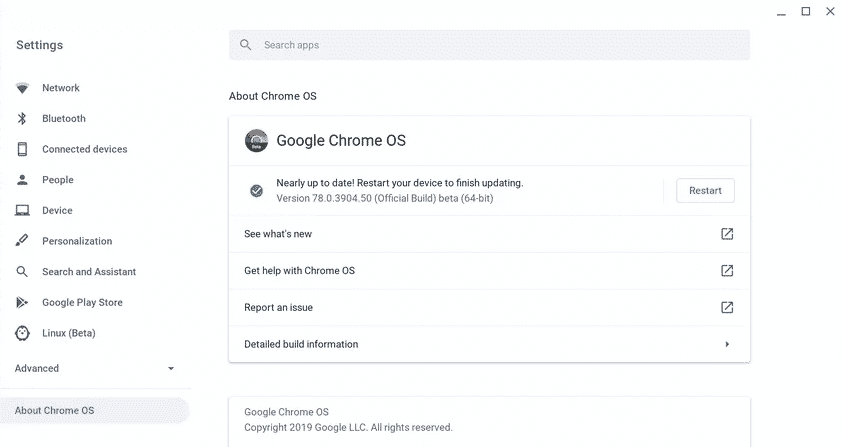The height and width of the screenshot is (447, 842).
Task: Open the People section person icon
Action: point(22,180)
